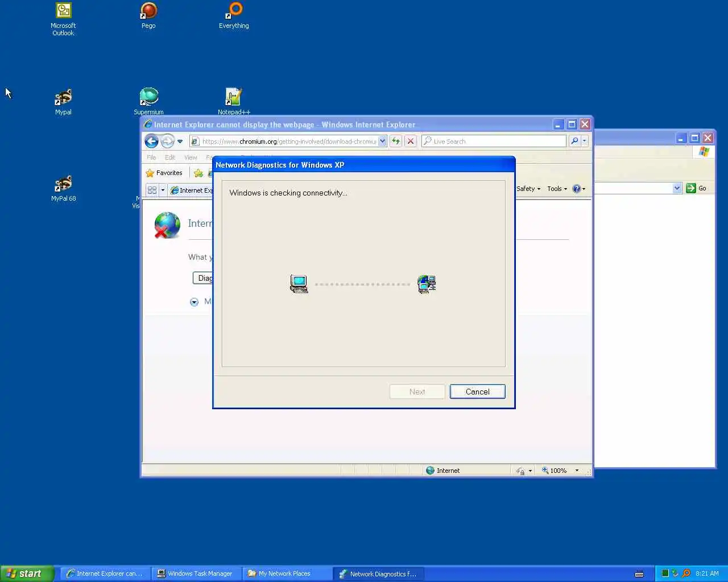Screen dimensions: 728x582
Task: Click the 100% zoom level button
Action: pyautogui.click(x=554, y=471)
